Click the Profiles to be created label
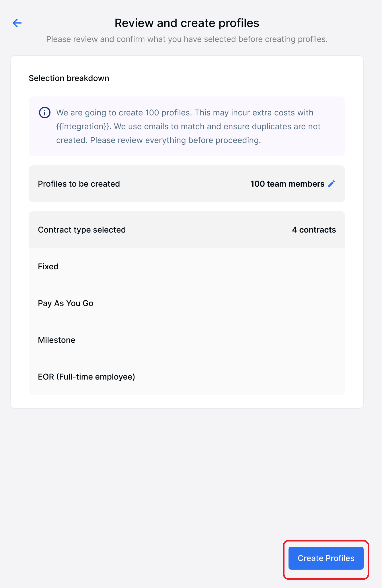Viewport: 382px width, 588px height. (x=79, y=184)
